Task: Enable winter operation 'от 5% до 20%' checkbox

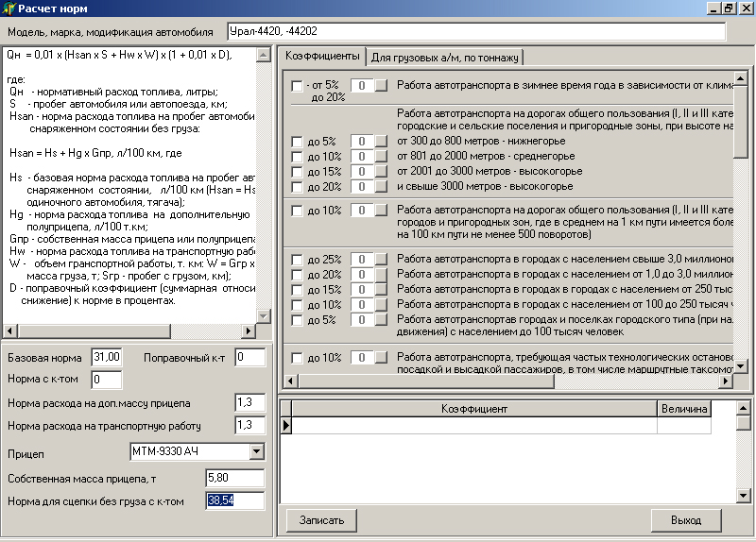Action: [298, 86]
